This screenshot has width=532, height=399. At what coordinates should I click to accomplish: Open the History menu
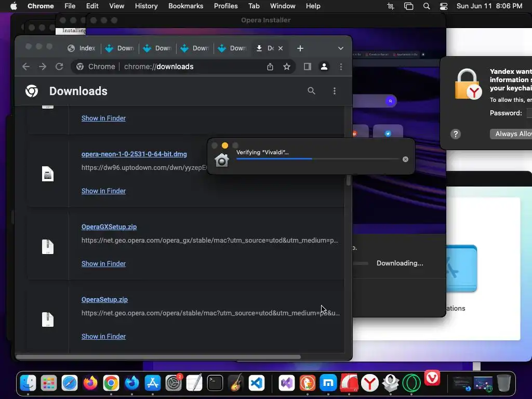pyautogui.click(x=146, y=6)
